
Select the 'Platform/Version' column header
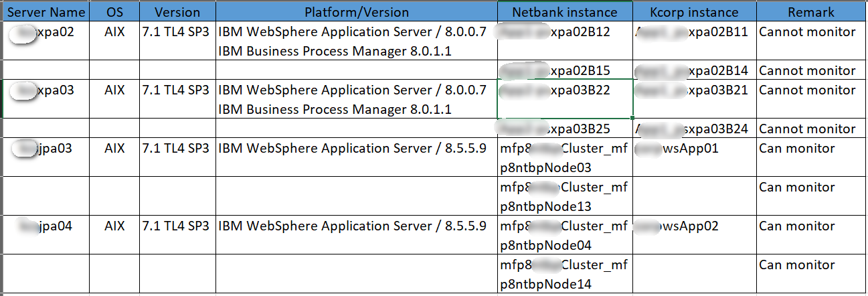point(356,12)
